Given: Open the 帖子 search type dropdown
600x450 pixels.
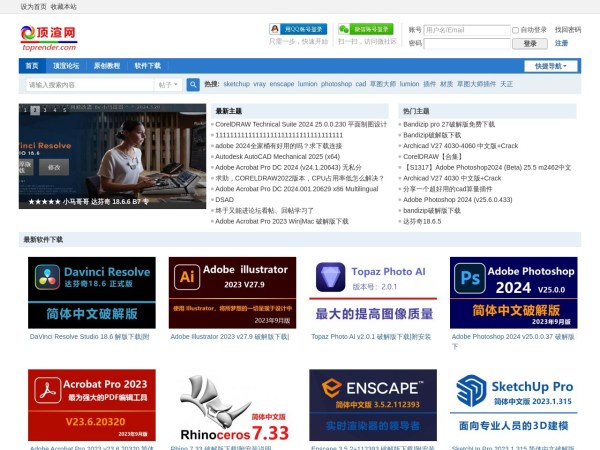Looking at the screenshot, I should [168, 85].
